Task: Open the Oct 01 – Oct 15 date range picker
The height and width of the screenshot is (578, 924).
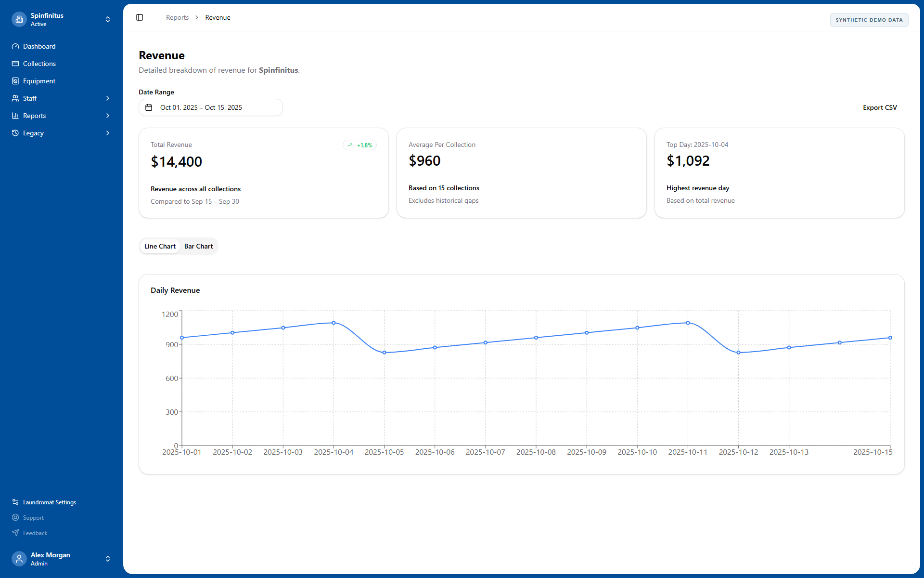Action: 211,107
